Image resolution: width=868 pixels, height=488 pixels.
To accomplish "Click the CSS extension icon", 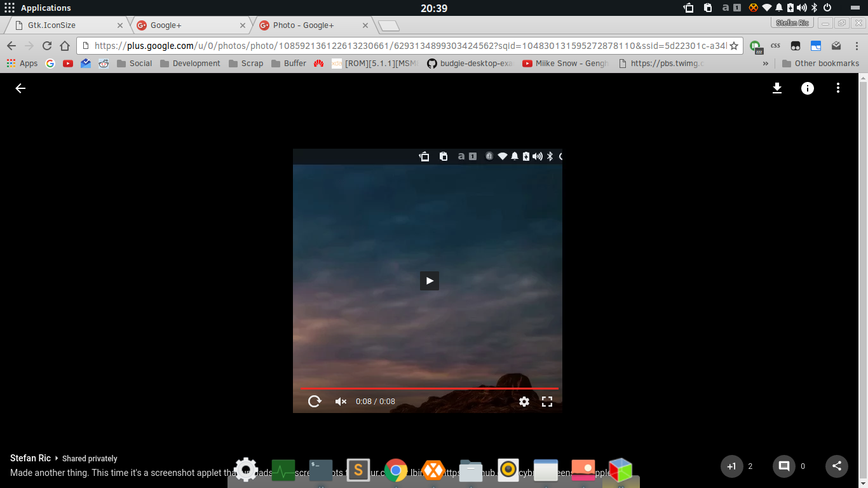I will 775,46.
